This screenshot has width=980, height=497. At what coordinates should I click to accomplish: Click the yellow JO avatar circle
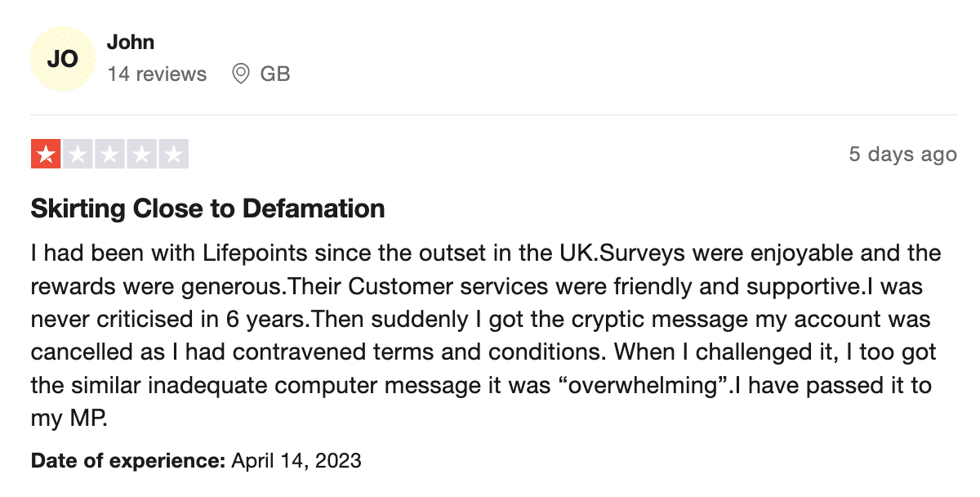point(63,59)
